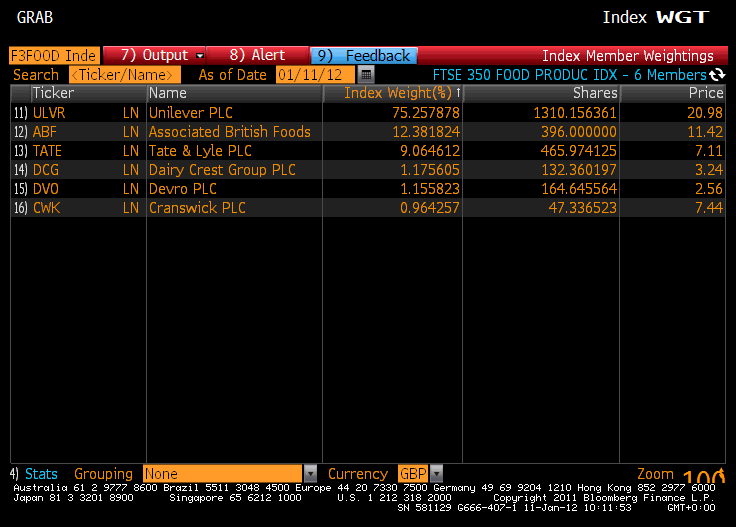
Task: Select the 14) DCG ticker
Action: pos(46,170)
